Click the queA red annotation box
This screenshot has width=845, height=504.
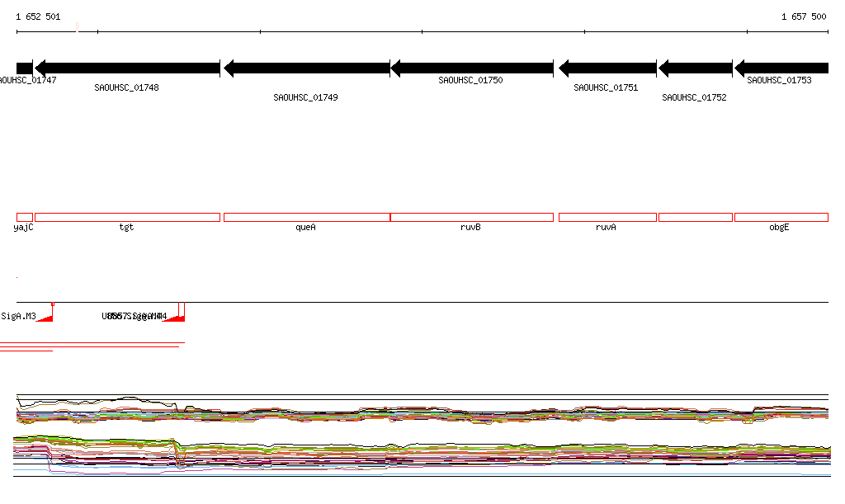pyautogui.click(x=307, y=218)
